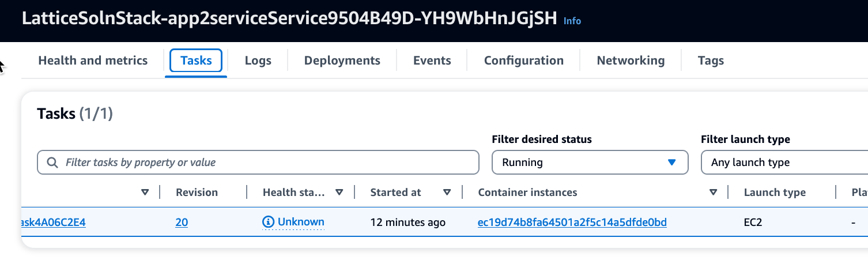Click the Health status column header label
The image size is (868, 264).
click(x=293, y=193)
